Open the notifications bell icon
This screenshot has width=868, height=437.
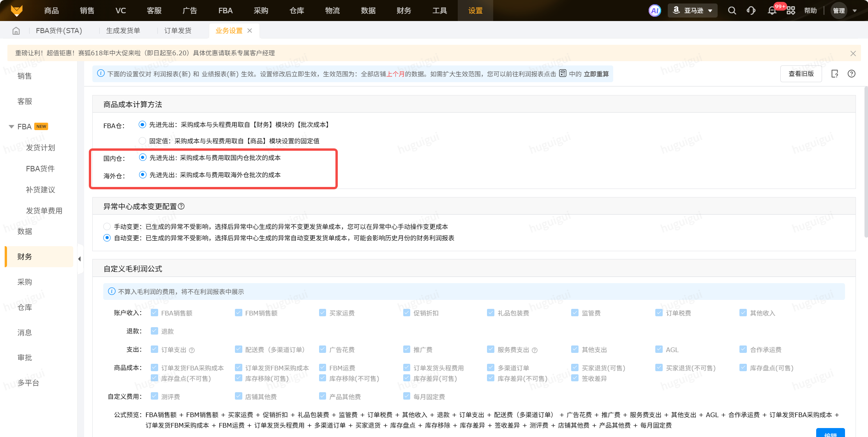[x=772, y=11]
